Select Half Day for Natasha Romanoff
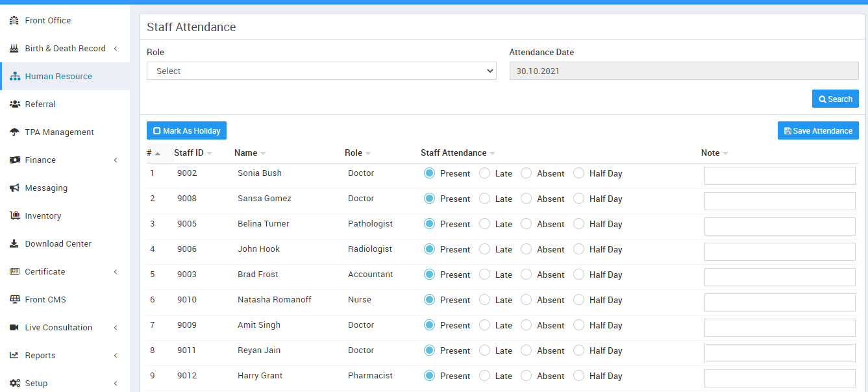The height and width of the screenshot is (392, 868). click(x=578, y=300)
